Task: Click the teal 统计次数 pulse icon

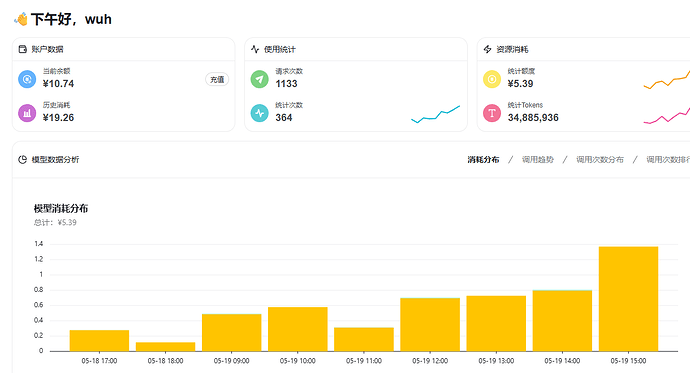Action: (260, 113)
